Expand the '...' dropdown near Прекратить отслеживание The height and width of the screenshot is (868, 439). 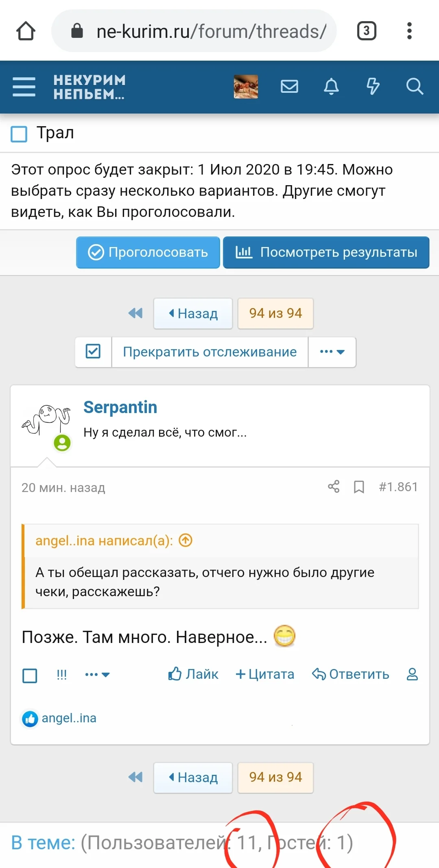coord(332,352)
